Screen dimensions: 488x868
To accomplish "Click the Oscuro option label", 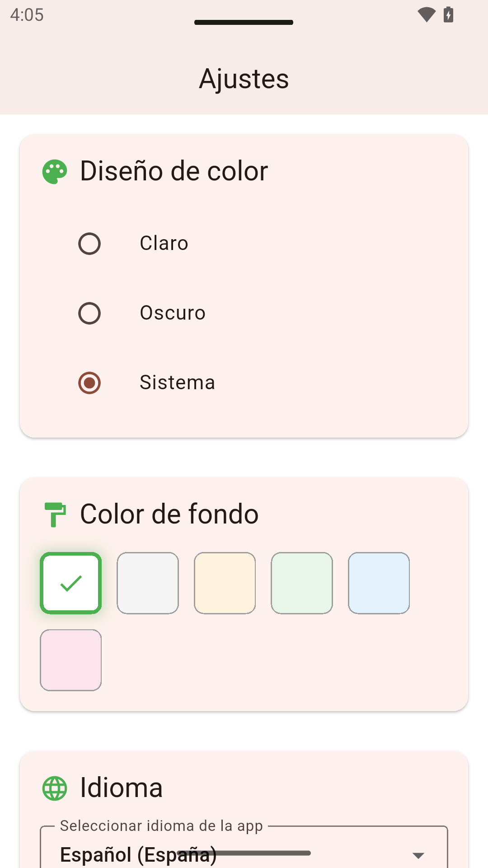I will click(x=173, y=313).
